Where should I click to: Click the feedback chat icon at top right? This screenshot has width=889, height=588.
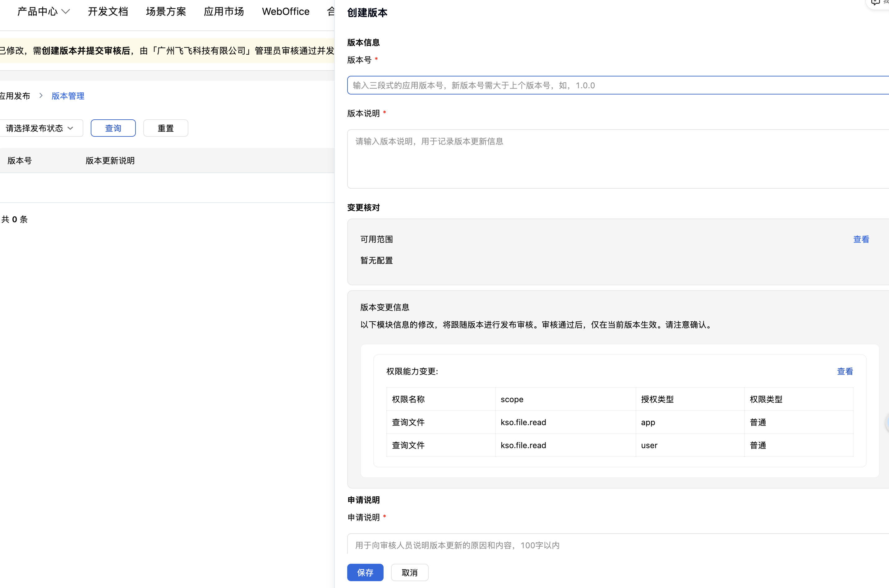coord(875,2)
